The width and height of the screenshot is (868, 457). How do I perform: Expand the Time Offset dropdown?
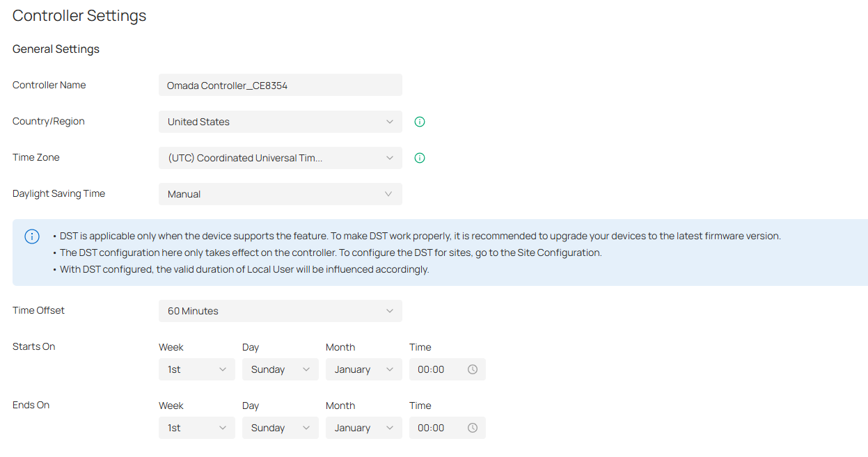click(x=280, y=311)
